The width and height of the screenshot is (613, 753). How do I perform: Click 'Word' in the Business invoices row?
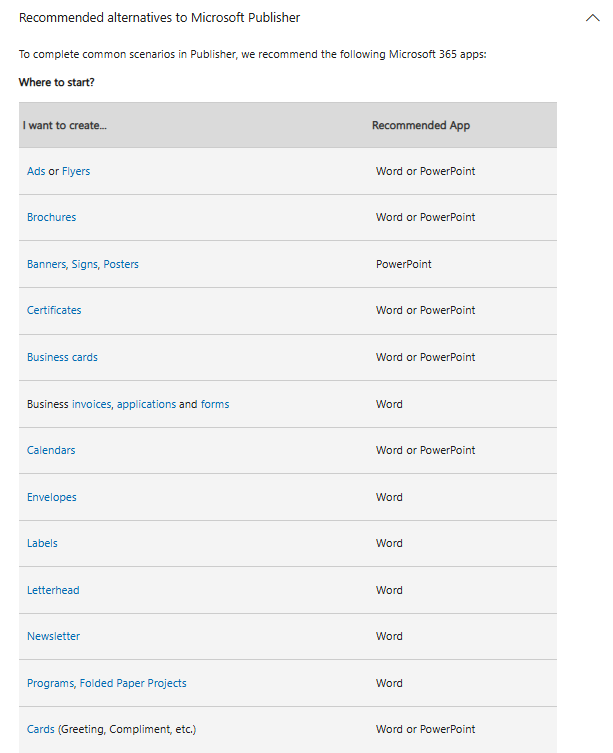(389, 404)
